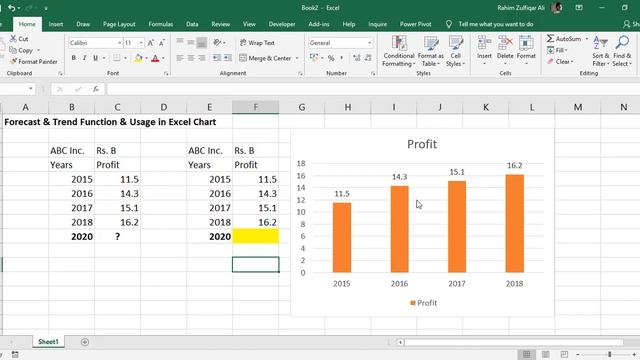The image size is (640, 360).
Task: Select Top Align
Action: click(x=180, y=42)
